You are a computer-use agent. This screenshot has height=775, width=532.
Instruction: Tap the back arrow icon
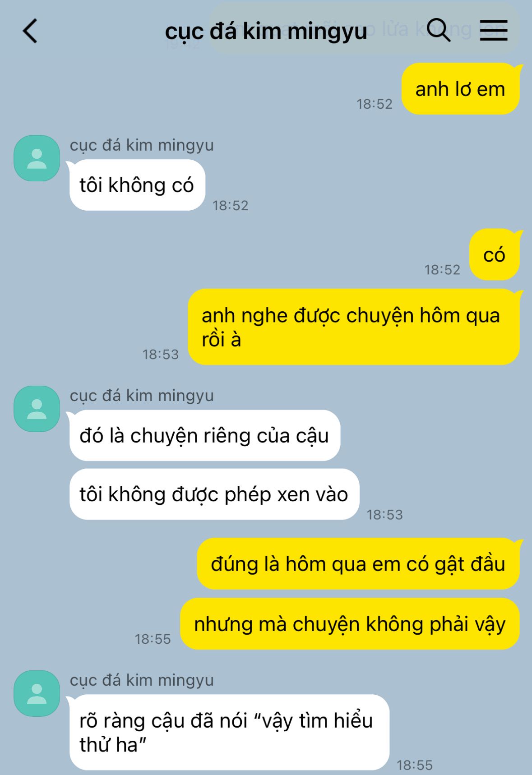30,31
